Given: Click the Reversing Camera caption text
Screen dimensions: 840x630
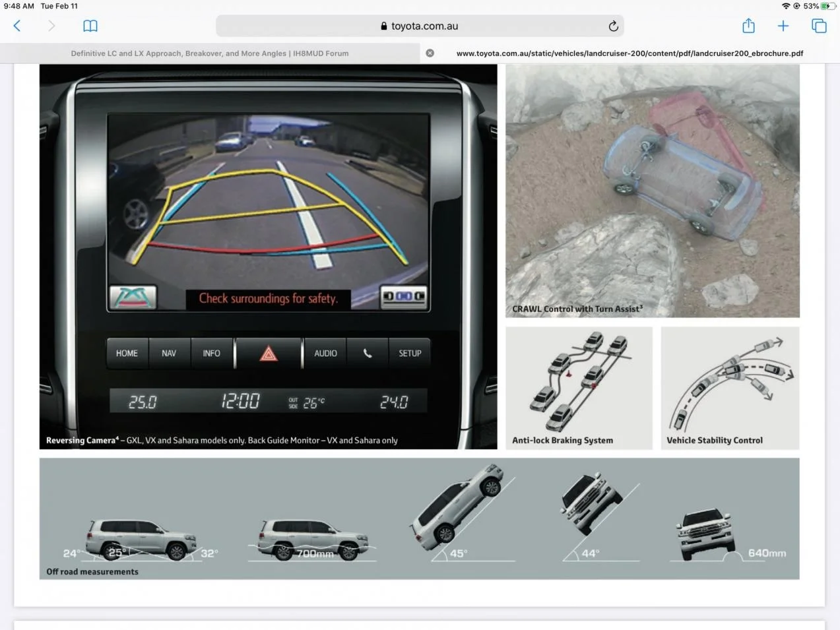Looking at the screenshot, I should tap(222, 440).
